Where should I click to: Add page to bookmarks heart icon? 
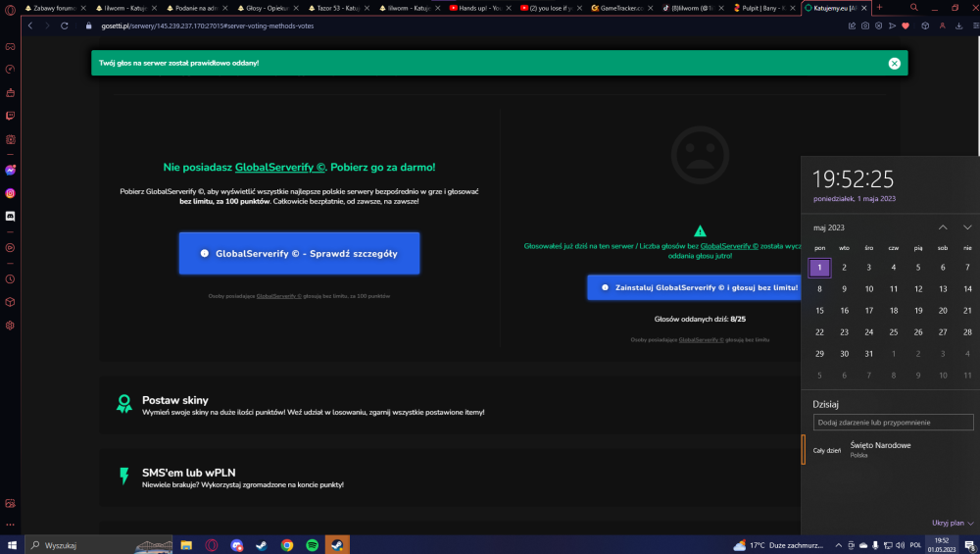pos(906,25)
